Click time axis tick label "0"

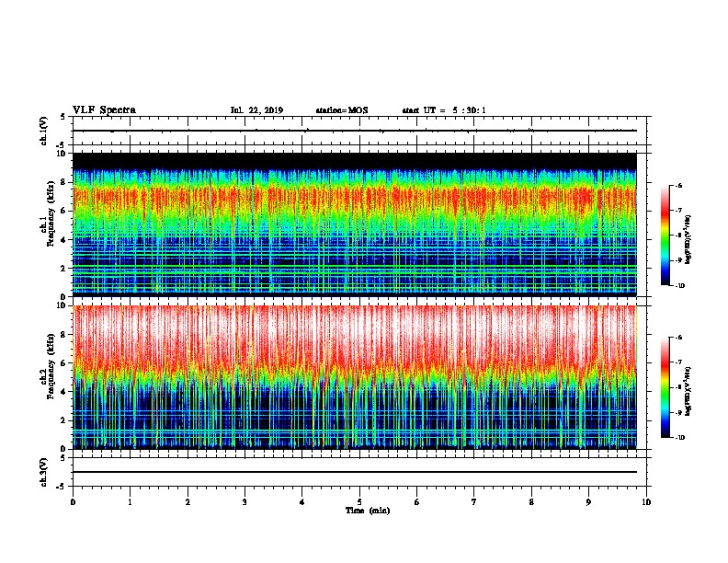point(73,502)
